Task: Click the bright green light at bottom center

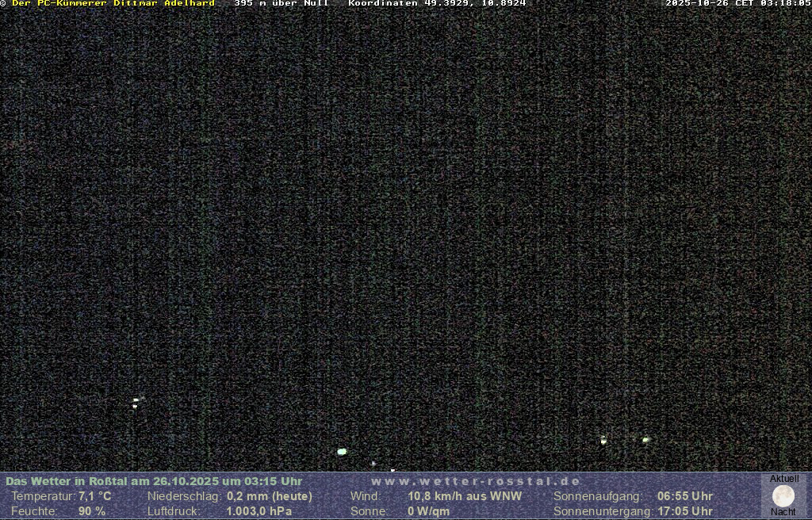Action: click(x=342, y=452)
